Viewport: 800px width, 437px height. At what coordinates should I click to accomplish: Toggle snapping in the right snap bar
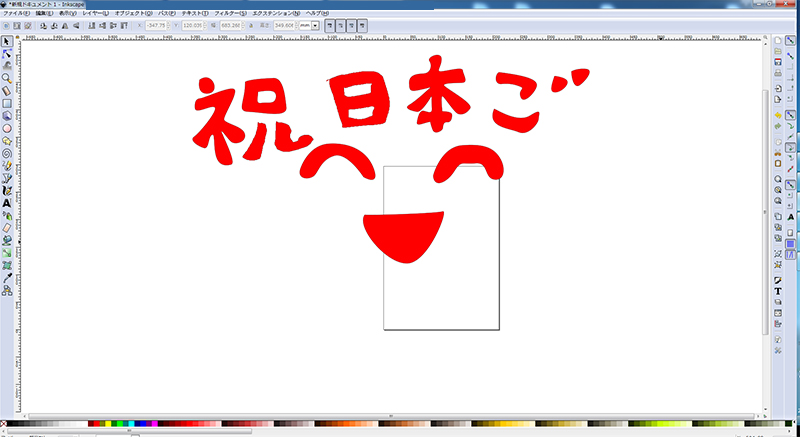[x=790, y=41]
